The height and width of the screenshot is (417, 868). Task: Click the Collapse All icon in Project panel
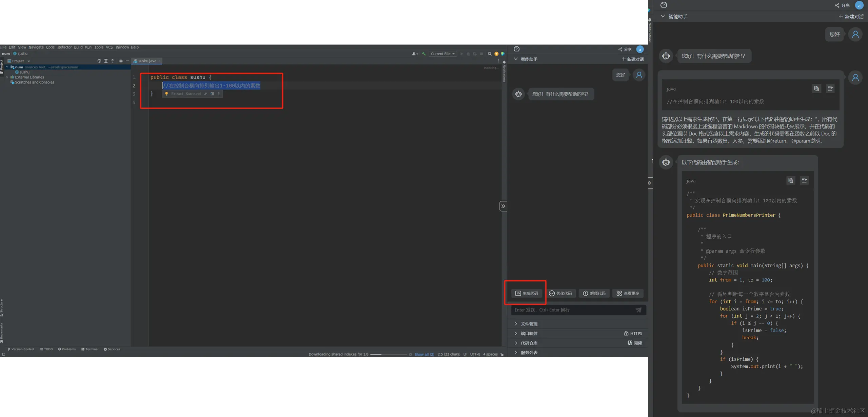point(113,61)
